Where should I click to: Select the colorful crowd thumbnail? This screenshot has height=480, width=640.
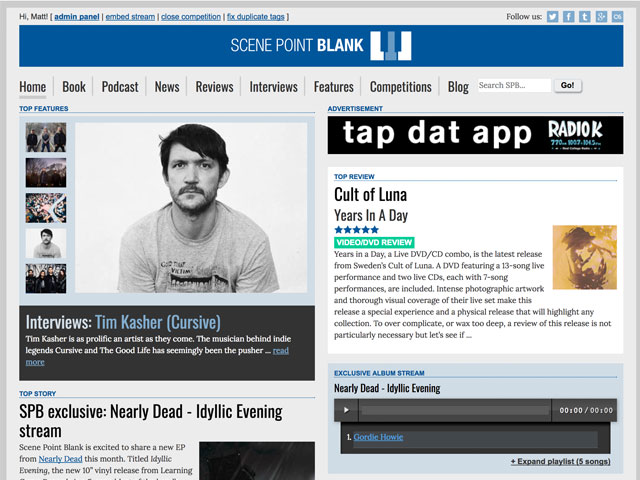tap(46, 208)
